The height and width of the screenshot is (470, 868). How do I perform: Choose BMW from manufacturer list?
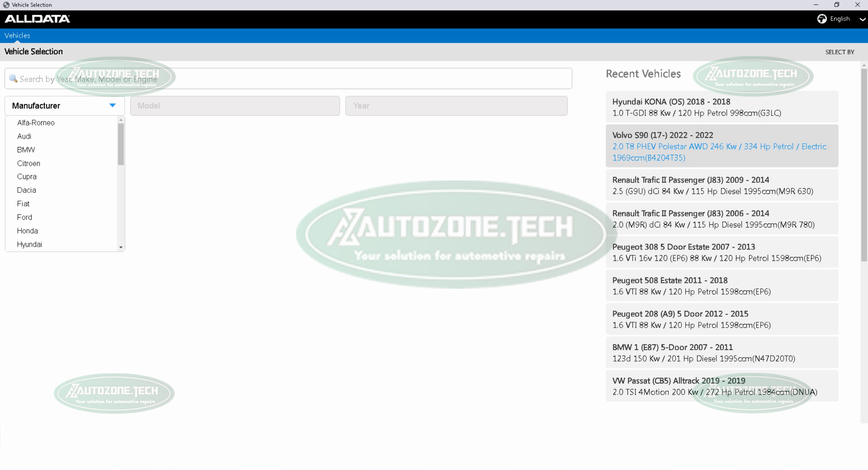(x=26, y=150)
